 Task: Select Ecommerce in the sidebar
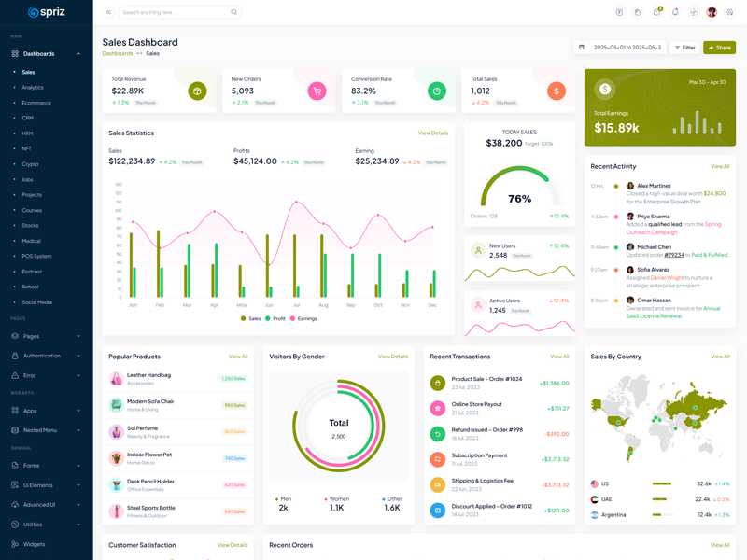click(x=36, y=103)
